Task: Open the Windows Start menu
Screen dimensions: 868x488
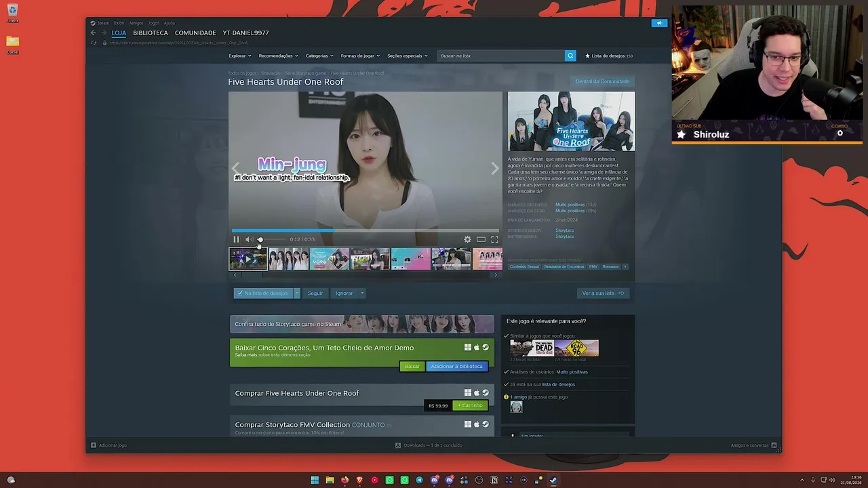Action: 315,480
